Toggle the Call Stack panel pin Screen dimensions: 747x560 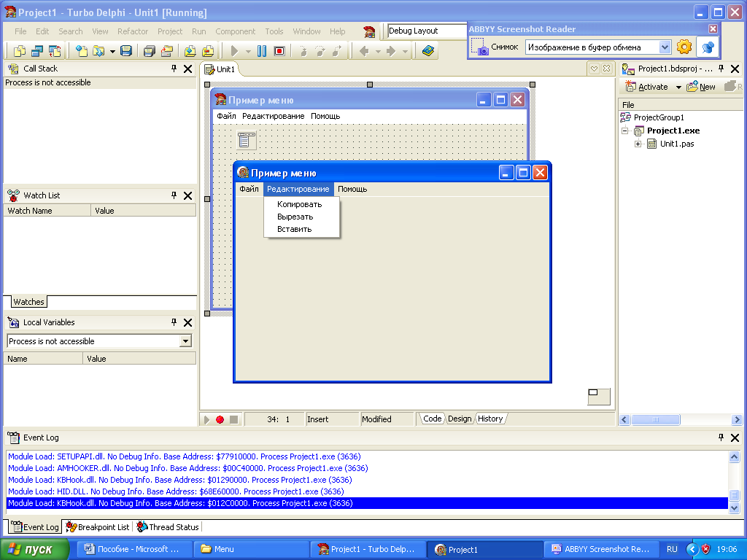pos(174,69)
